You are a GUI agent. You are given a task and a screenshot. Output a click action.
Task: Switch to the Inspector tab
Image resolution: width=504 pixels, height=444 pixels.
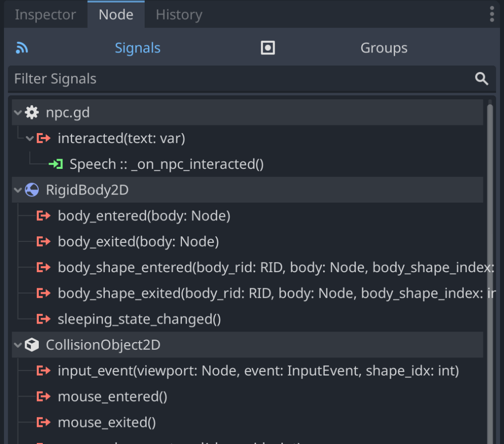click(x=45, y=15)
